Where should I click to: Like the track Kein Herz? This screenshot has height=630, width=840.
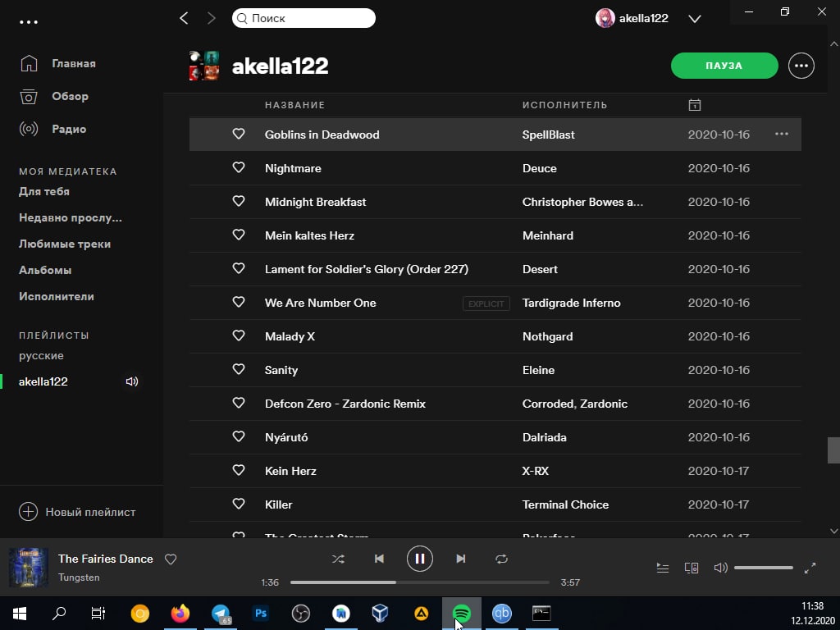pyautogui.click(x=239, y=470)
